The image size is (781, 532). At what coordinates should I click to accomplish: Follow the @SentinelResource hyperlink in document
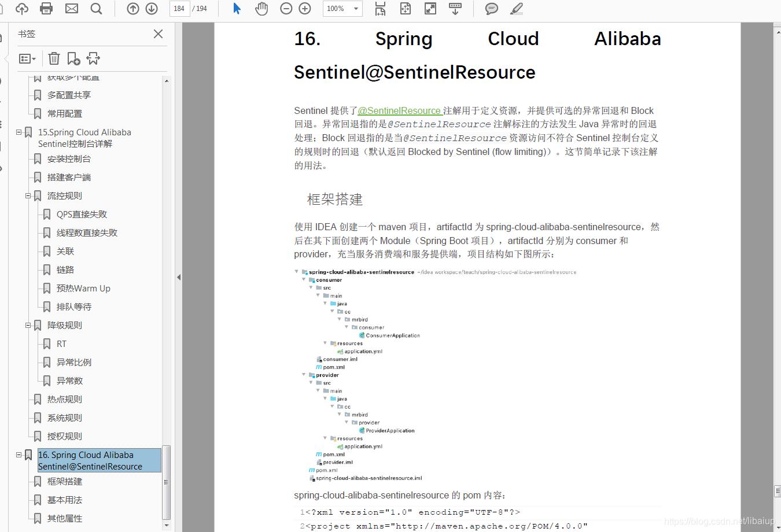[x=400, y=110]
